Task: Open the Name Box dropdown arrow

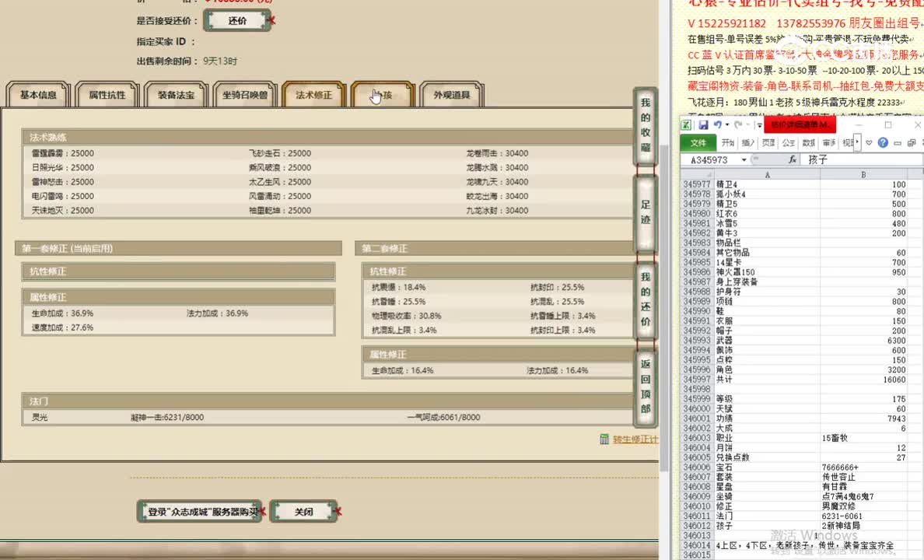Action: [744, 159]
